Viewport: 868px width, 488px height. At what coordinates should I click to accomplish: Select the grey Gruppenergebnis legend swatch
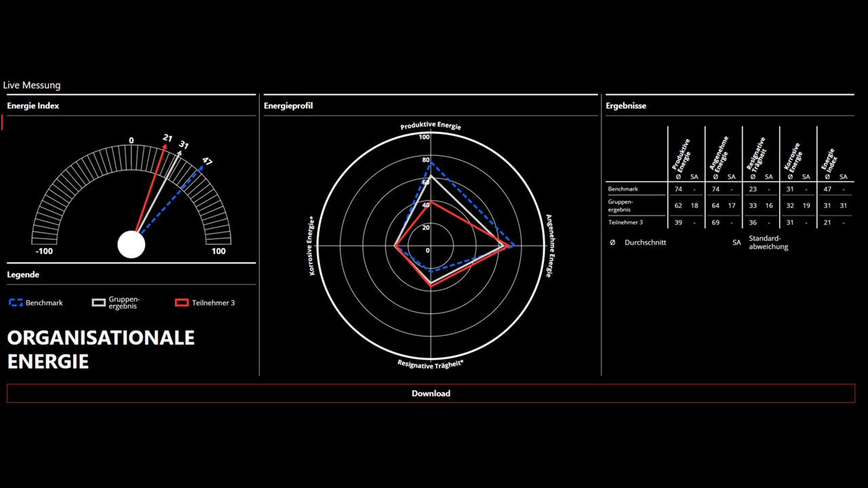(x=99, y=303)
